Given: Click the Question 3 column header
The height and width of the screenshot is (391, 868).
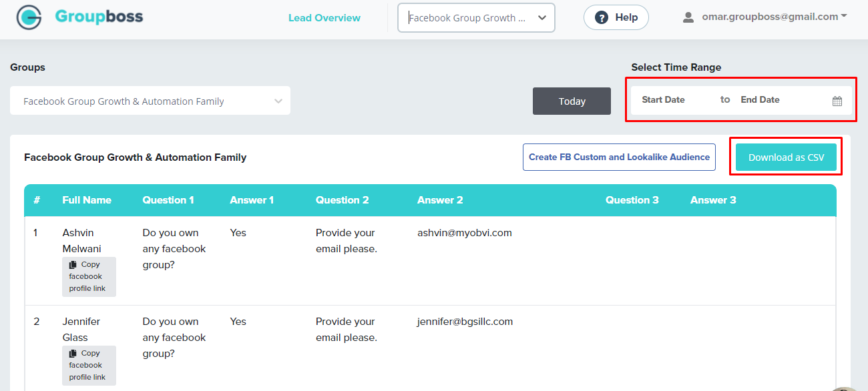Looking at the screenshot, I should click(x=632, y=200).
